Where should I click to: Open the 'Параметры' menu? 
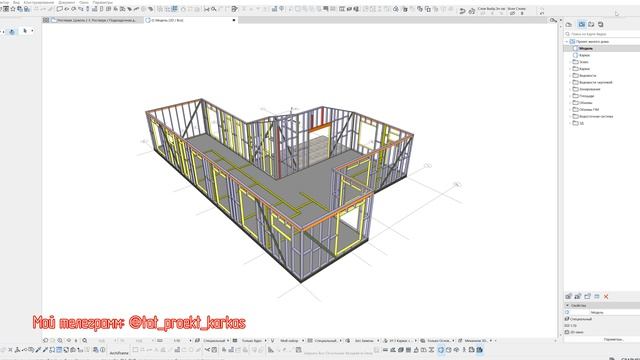(102, 2)
